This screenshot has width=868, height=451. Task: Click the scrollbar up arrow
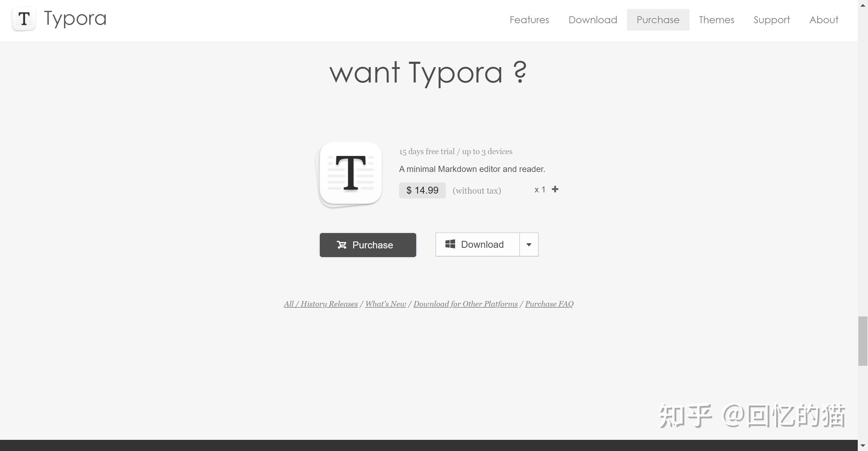[x=863, y=5]
